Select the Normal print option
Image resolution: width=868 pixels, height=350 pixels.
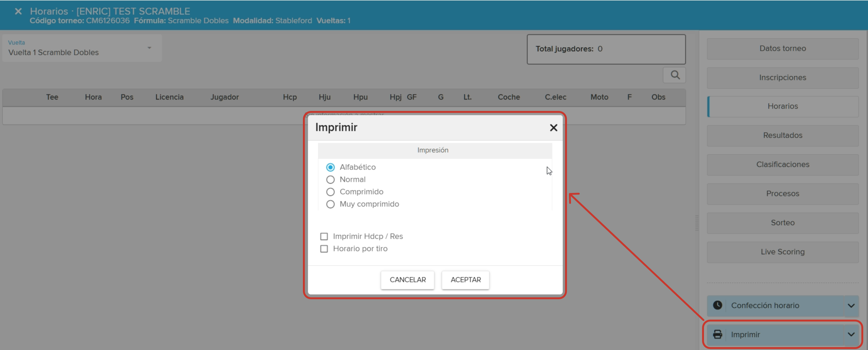(x=330, y=180)
